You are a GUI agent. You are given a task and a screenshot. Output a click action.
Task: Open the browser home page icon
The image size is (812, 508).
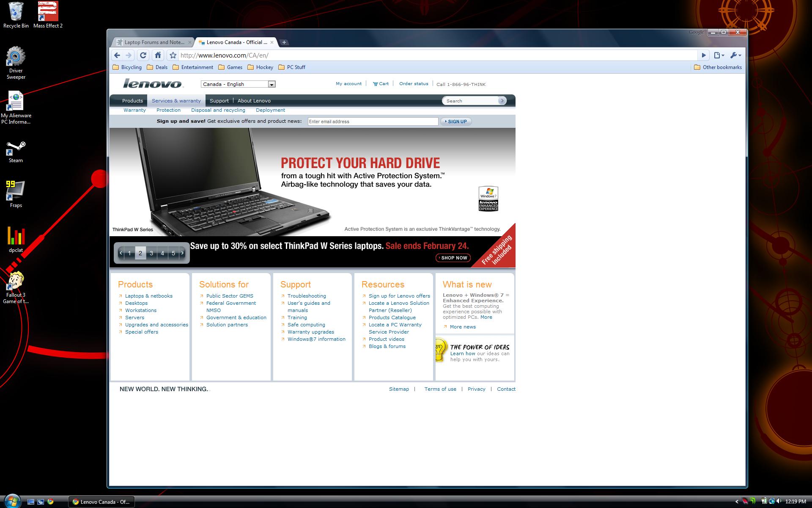point(158,55)
